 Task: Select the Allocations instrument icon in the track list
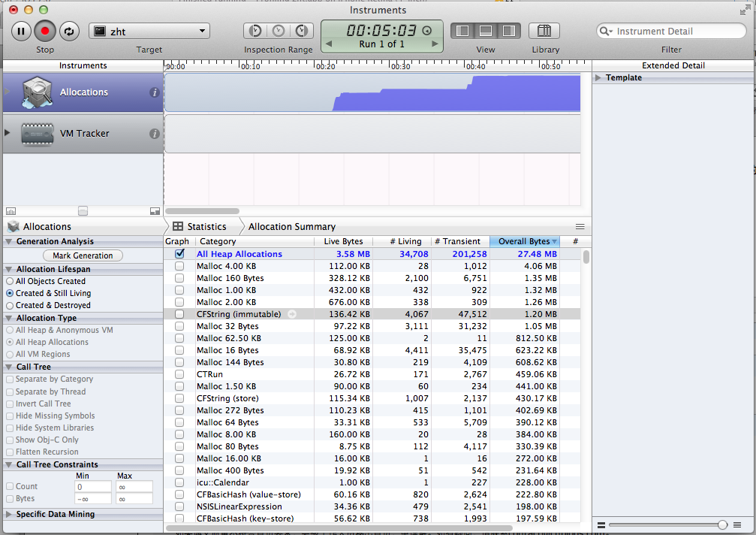(x=37, y=92)
